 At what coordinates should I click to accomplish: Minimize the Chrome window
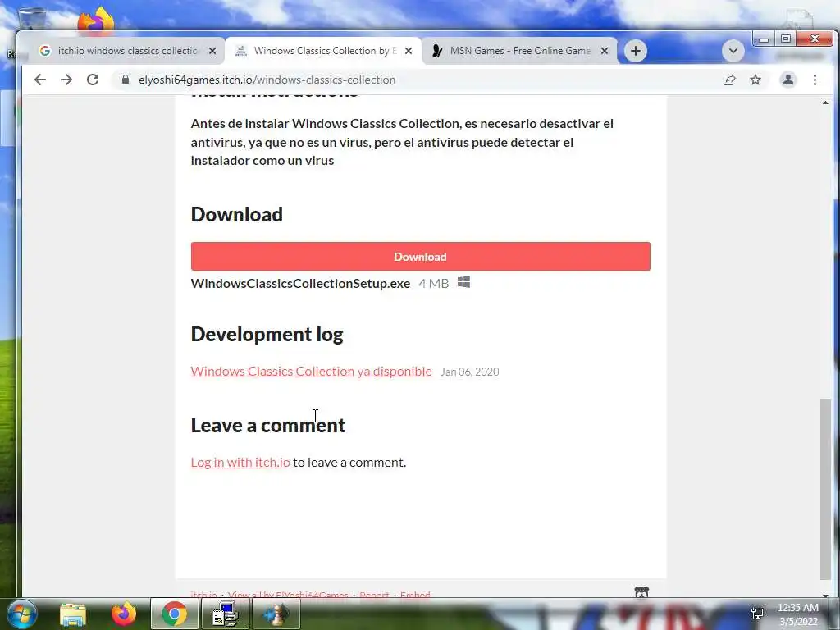(764, 39)
